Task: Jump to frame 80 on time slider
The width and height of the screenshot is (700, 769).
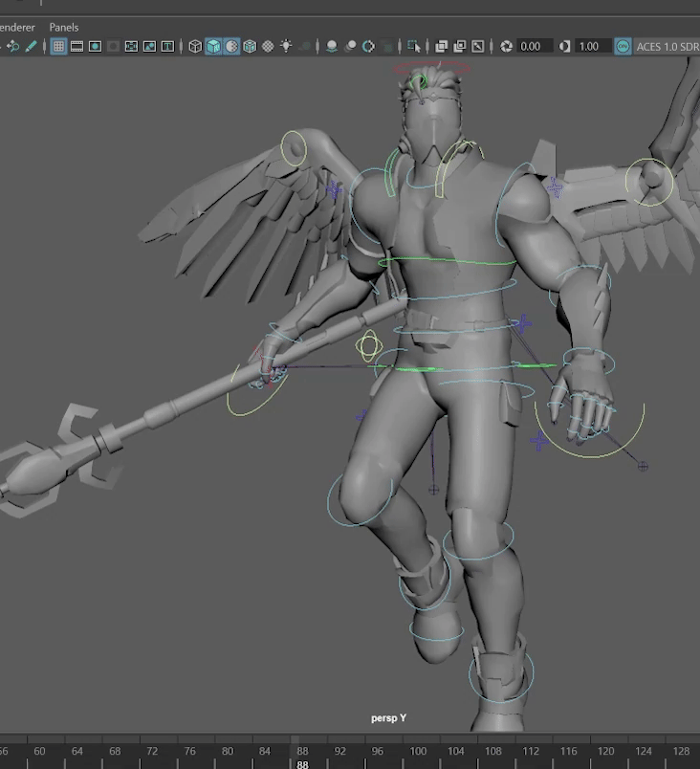Action: (228, 751)
